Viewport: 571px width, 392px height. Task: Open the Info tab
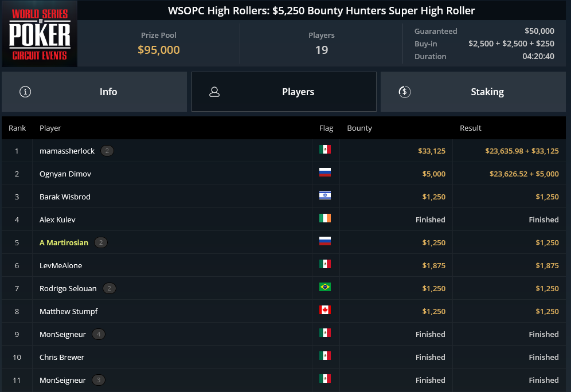click(x=95, y=92)
